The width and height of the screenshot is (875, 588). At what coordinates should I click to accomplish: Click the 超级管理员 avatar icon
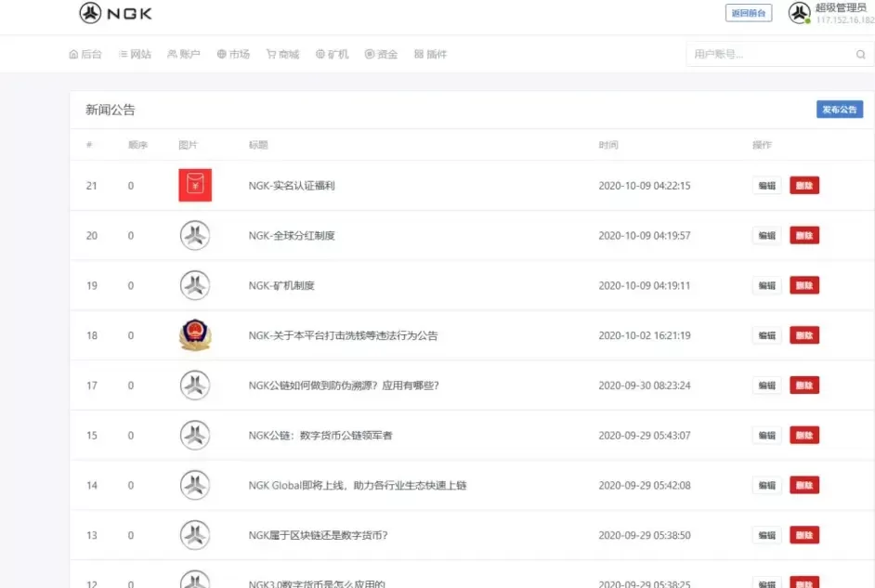799,13
